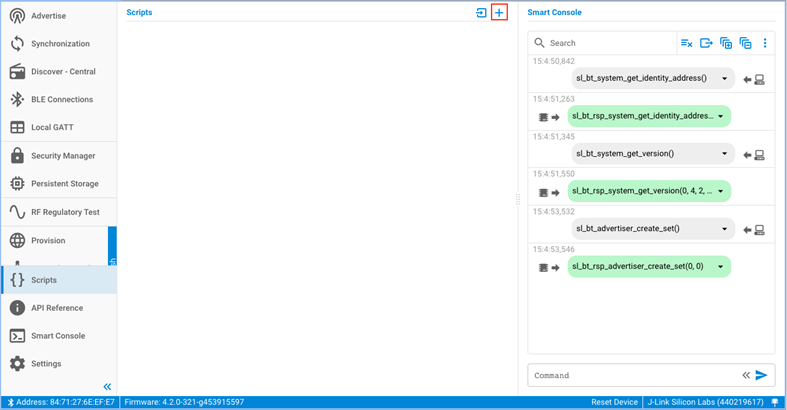The height and width of the screenshot is (410, 787).
Task: Click the J-Link Silicon Labs device label
Action: coord(706,402)
